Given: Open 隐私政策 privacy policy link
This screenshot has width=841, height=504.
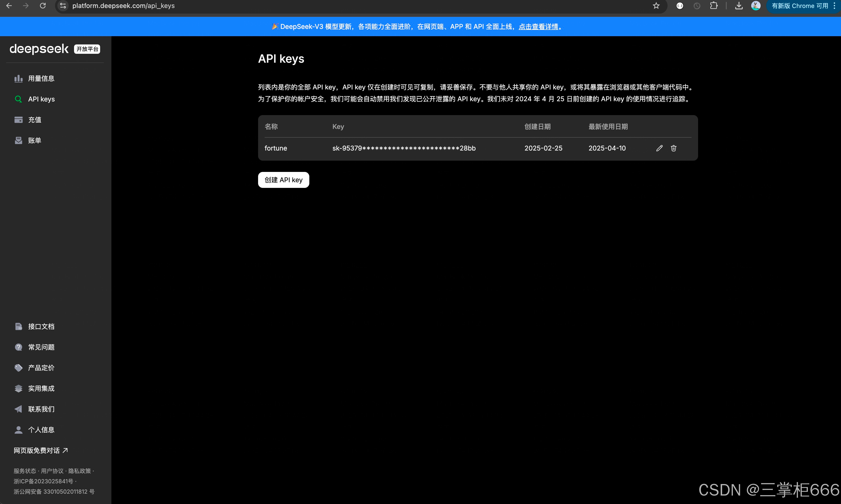Looking at the screenshot, I should [x=79, y=471].
